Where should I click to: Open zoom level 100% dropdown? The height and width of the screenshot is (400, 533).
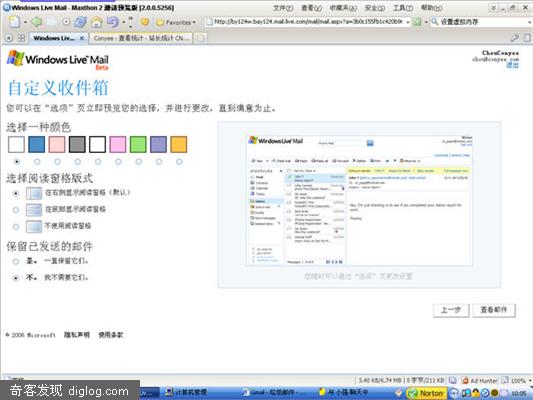pyautogui.click(x=530, y=381)
